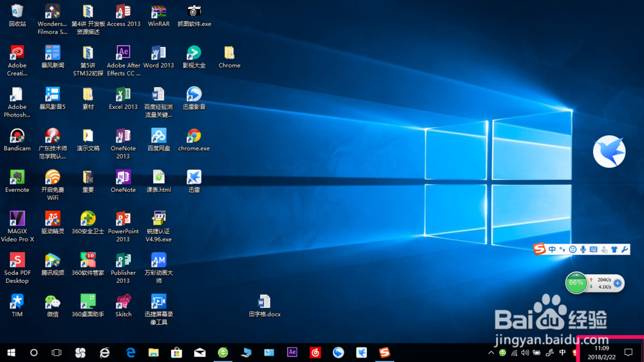This screenshot has height=362, width=644.
Task: Open volume control in system tray
Action: (525, 352)
